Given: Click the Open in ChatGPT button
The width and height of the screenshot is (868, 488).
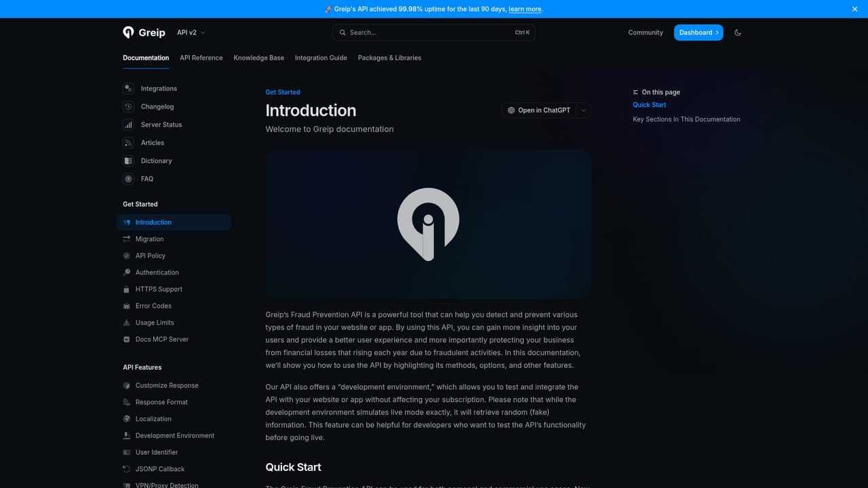Looking at the screenshot, I should pyautogui.click(x=540, y=110).
